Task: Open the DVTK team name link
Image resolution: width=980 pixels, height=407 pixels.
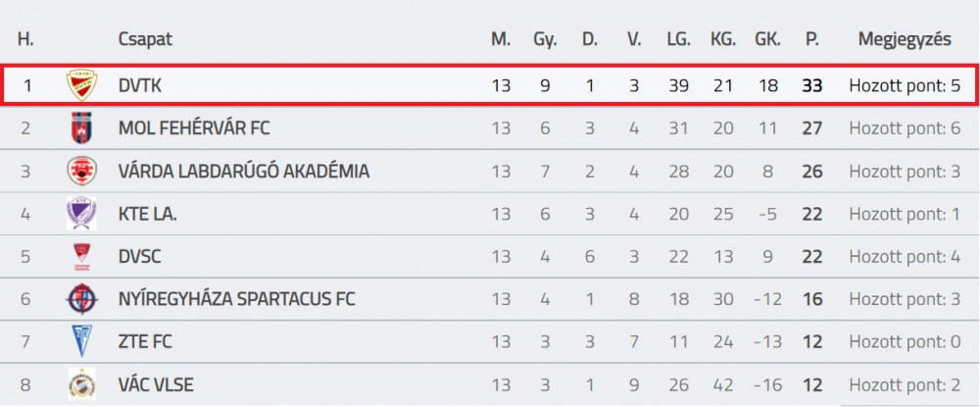Action: tap(139, 85)
